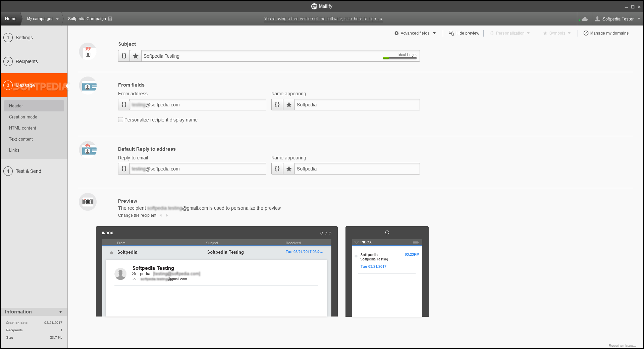Click the step 1 circle for Settings

8,38
